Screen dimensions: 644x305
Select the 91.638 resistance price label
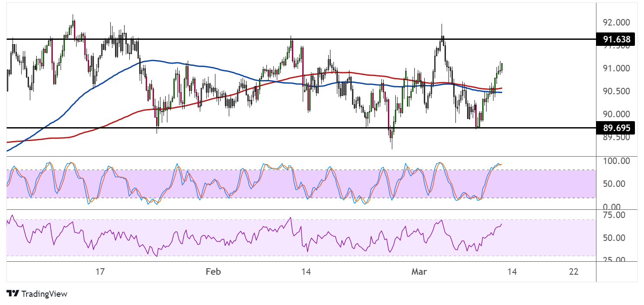pyautogui.click(x=615, y=39)
